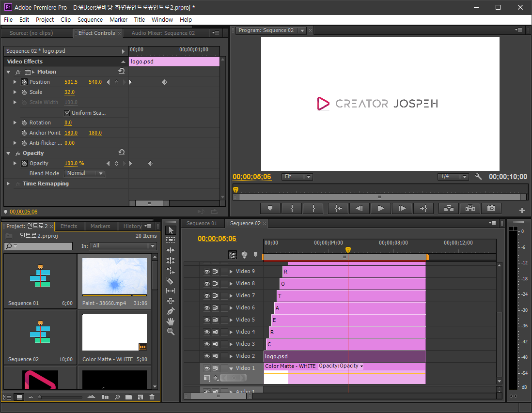
Task: Open the Marker menu
Action: tap(118, 20)
